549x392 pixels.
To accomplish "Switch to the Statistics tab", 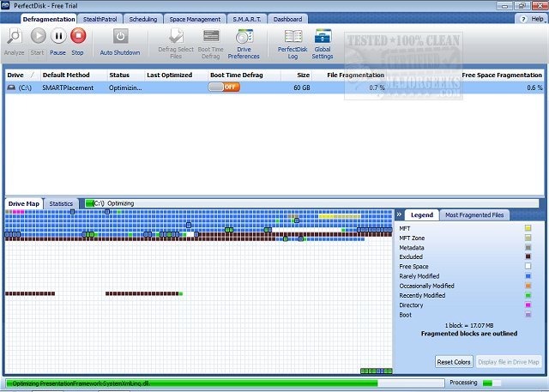I will [x=61, y=203].
